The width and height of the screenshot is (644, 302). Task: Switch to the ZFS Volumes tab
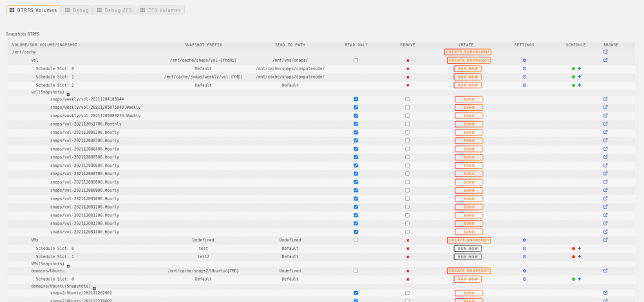click(x=160, y=10)
